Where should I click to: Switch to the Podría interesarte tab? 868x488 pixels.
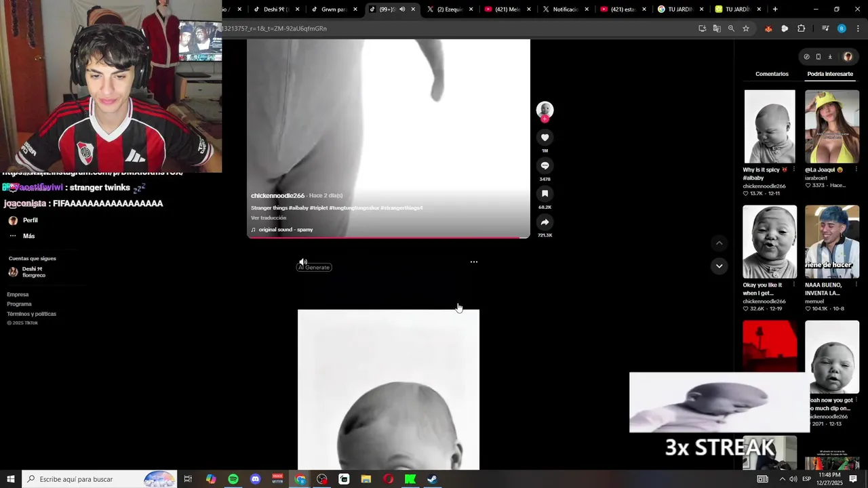point(830,74)
